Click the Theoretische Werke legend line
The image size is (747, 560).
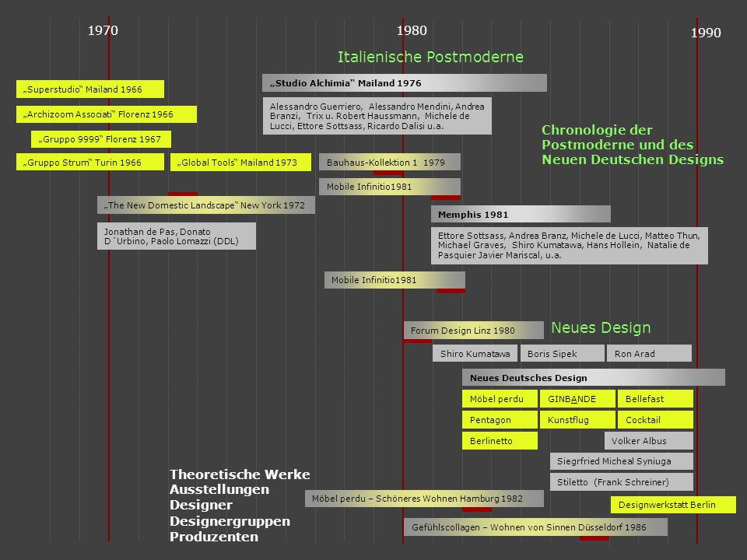[240, 474]
